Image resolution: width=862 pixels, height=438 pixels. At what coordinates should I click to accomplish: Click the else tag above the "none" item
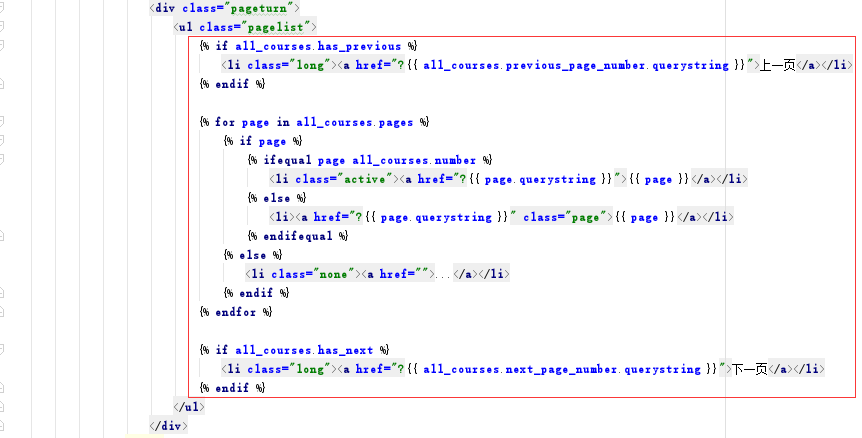point(253,255)
